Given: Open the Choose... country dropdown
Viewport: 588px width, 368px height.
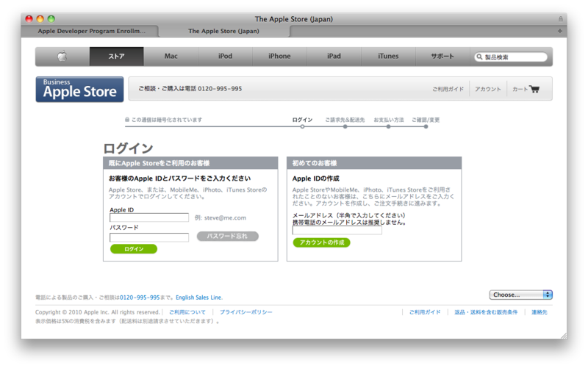Looking at the screenshot, I should click(x=521, y=295).
